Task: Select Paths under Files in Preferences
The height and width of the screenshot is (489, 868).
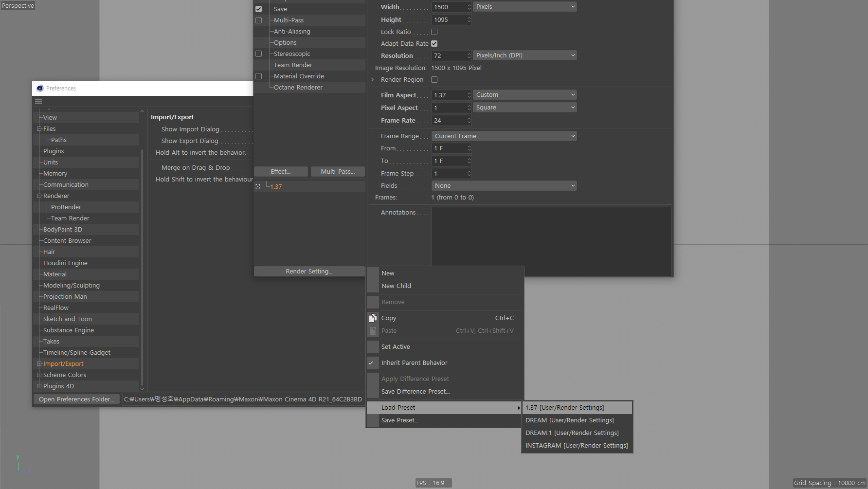Action: (x=59, y=140)
